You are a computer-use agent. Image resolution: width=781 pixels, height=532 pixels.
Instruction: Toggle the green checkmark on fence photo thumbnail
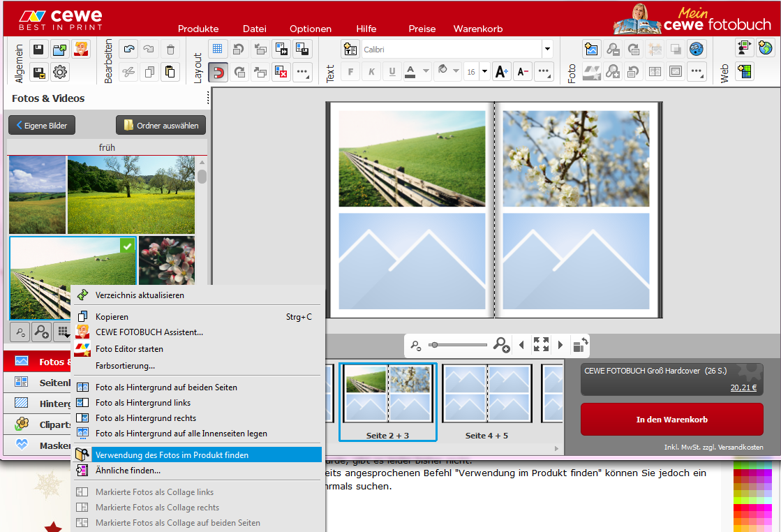[126, 246]
